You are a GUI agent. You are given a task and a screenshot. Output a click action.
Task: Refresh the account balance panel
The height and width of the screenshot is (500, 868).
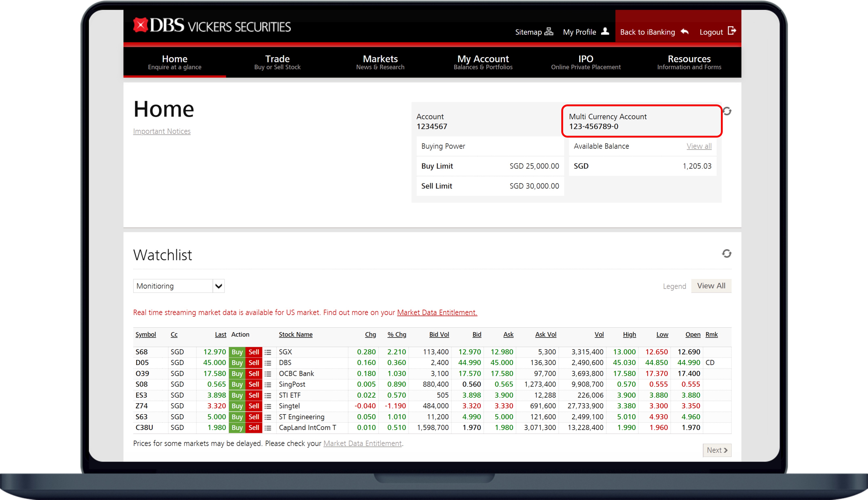click(727, 111)
